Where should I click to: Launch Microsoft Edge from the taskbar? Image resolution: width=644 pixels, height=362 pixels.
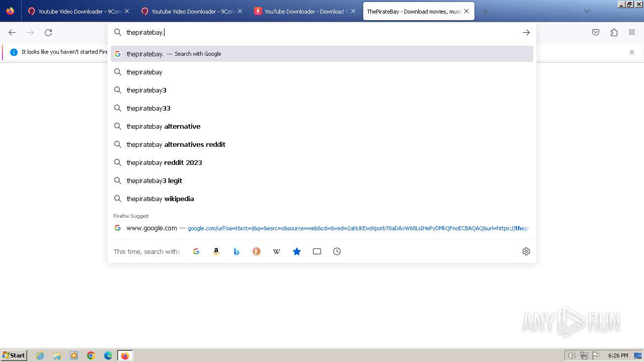(x=108, y=355)
